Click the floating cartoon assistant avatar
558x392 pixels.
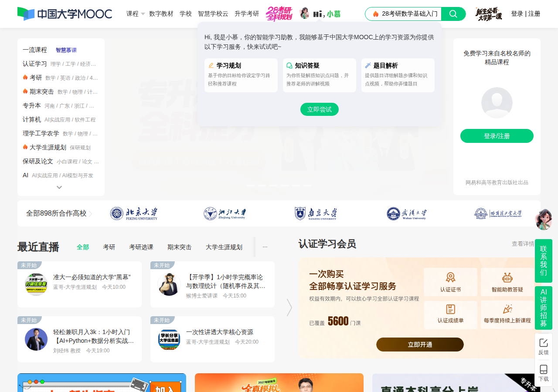544,219
